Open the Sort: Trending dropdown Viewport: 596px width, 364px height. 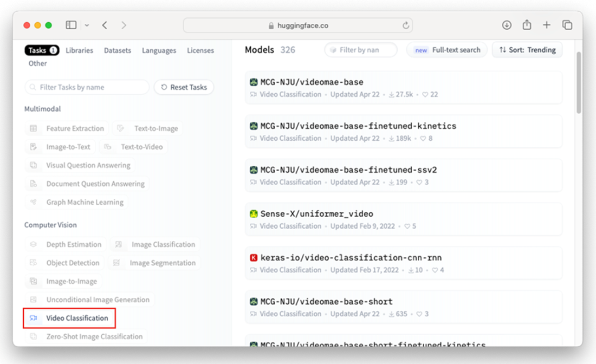527,50
